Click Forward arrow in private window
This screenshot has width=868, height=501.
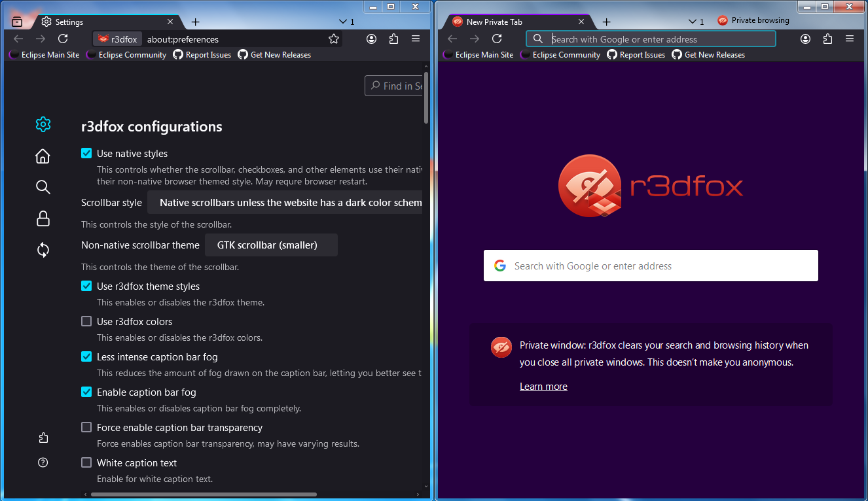[x=475, y=39]
